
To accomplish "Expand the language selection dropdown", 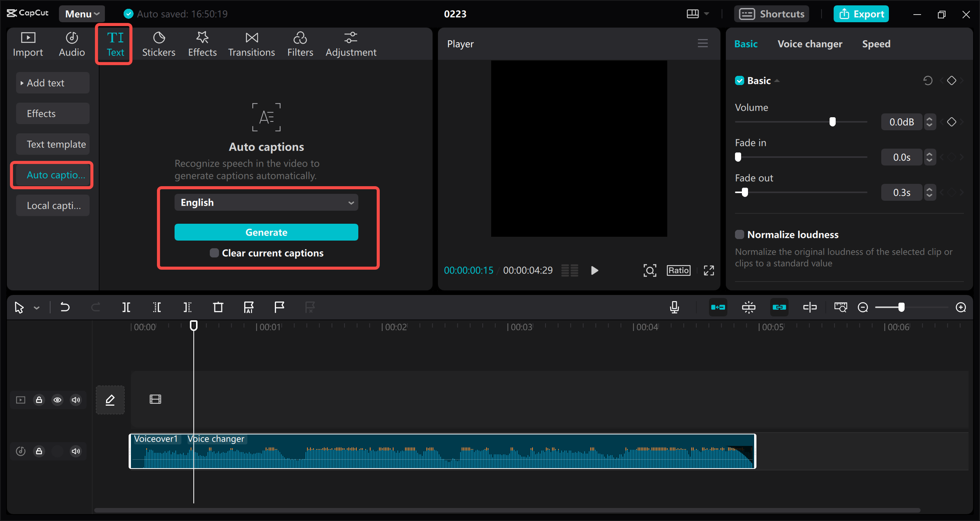I will pyautogui.click(x=266, y=202).
